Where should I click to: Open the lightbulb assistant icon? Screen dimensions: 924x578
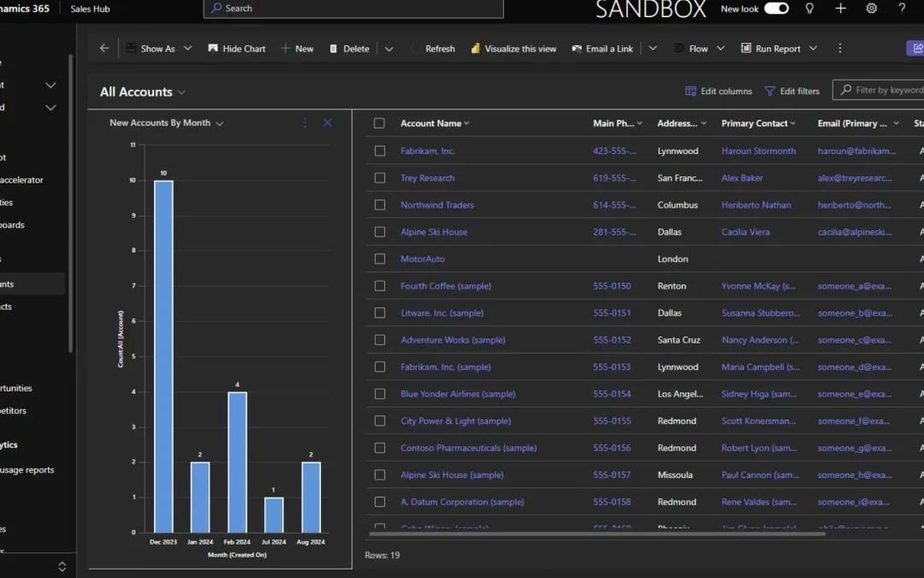tap(809, 9)
